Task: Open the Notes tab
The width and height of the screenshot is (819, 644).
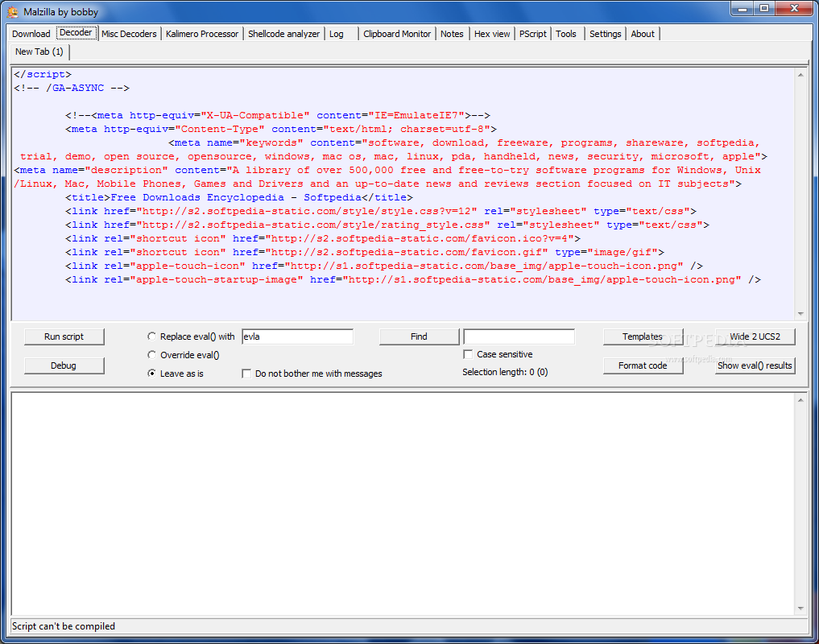Action: (x=452, y=34)
